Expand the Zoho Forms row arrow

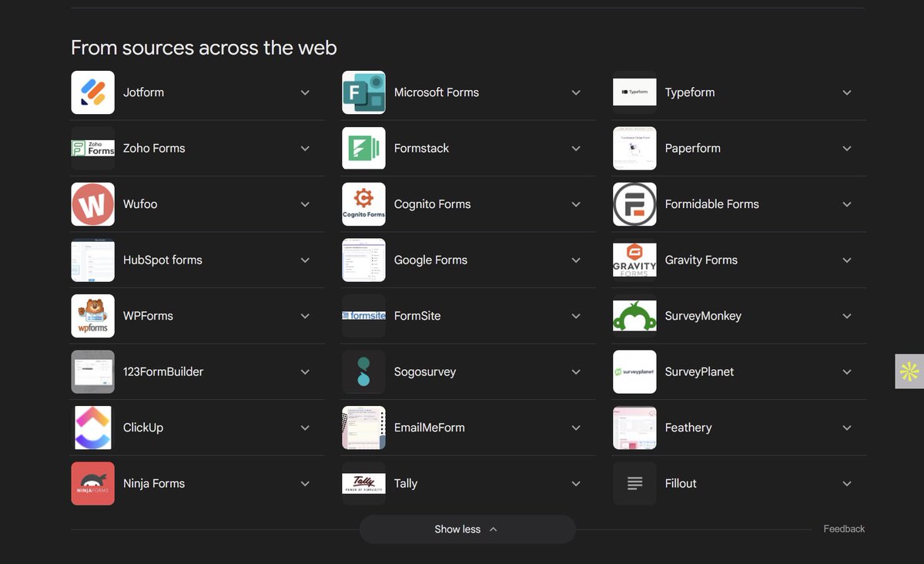[x=305, y=148]
